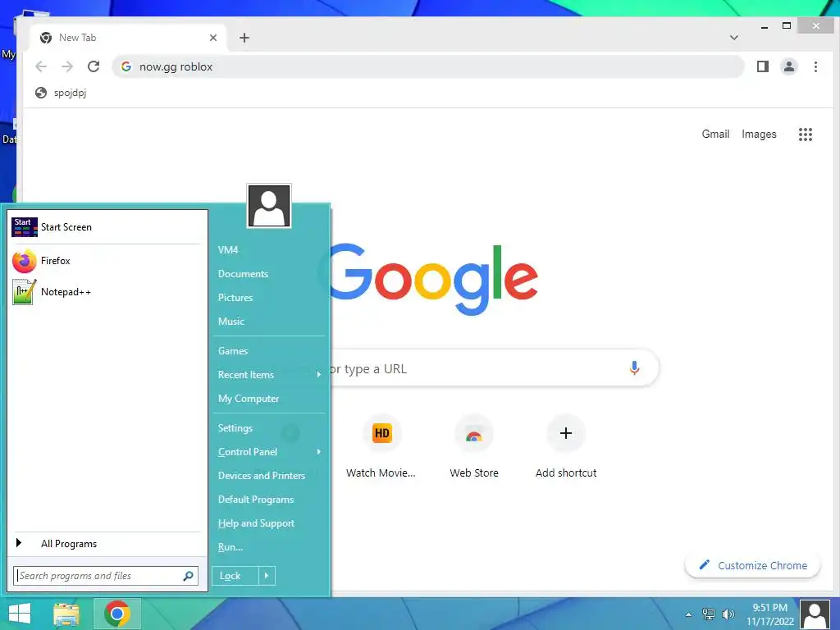
Task: Open the Images link
Action: click(759, 134)
